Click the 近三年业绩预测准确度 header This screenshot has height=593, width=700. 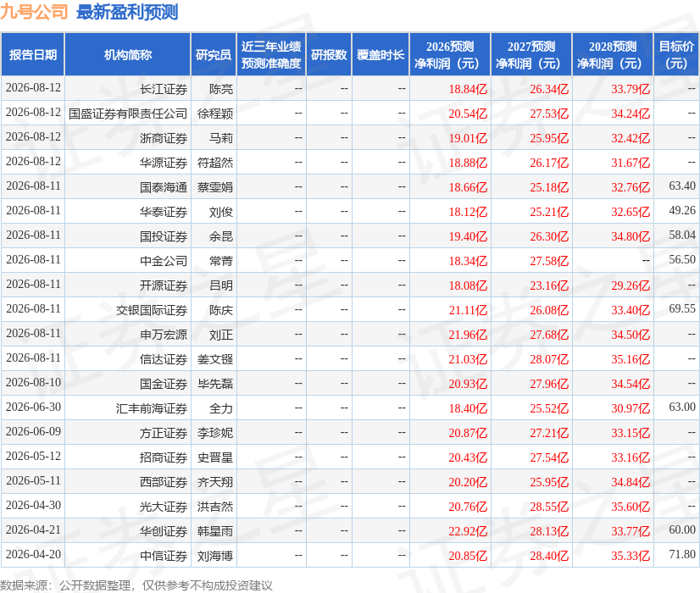click(271, 54)
